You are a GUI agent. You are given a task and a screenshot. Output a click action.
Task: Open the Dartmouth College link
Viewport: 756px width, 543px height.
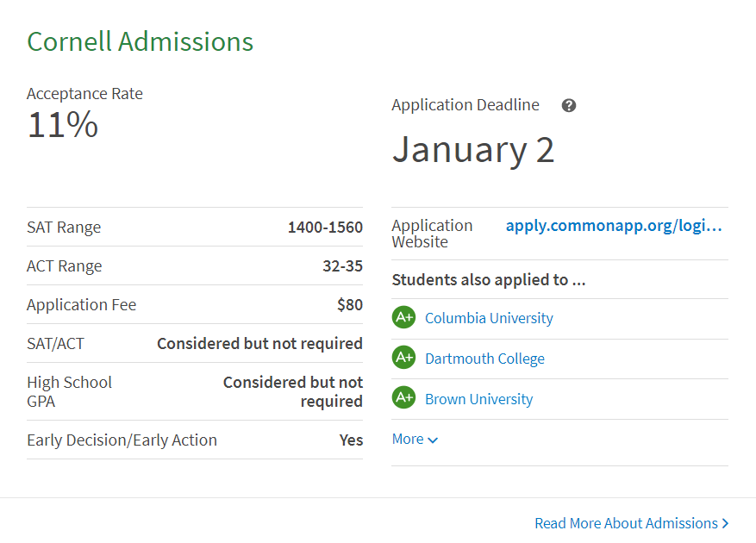pyautogui.click(x=484, y=359)
